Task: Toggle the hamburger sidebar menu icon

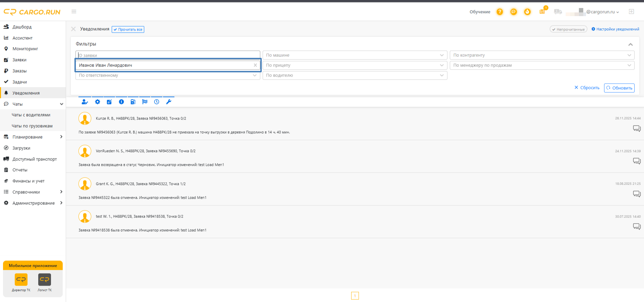Action: pyautogui.click(x=74, y=11)
